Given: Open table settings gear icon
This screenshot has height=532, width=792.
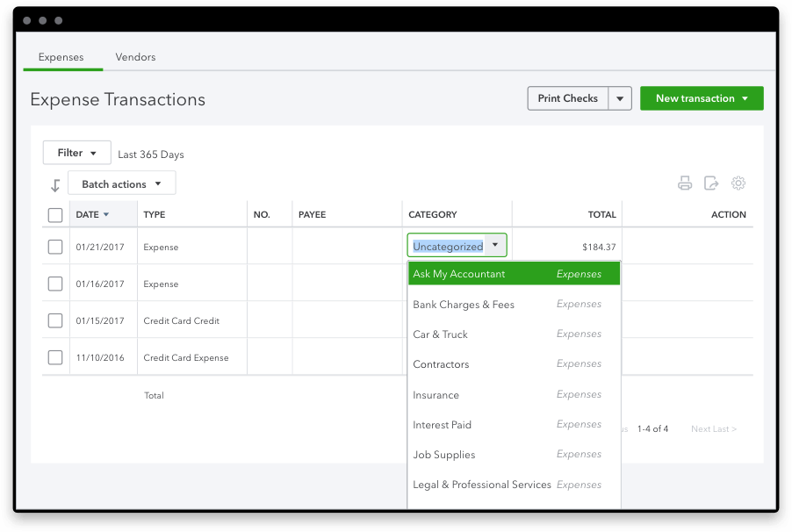Looking at the screenshot, I should pyautogui.click(x=738, y=183).
